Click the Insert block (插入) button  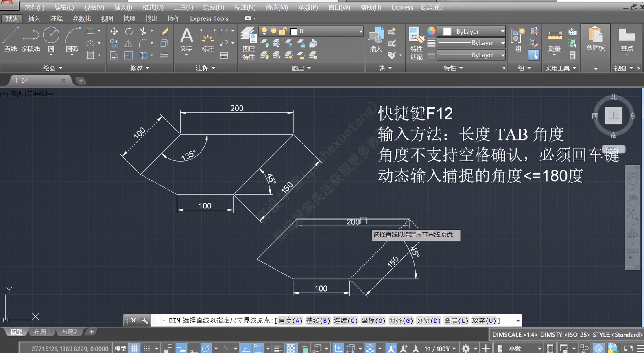[x=376, y=40]
